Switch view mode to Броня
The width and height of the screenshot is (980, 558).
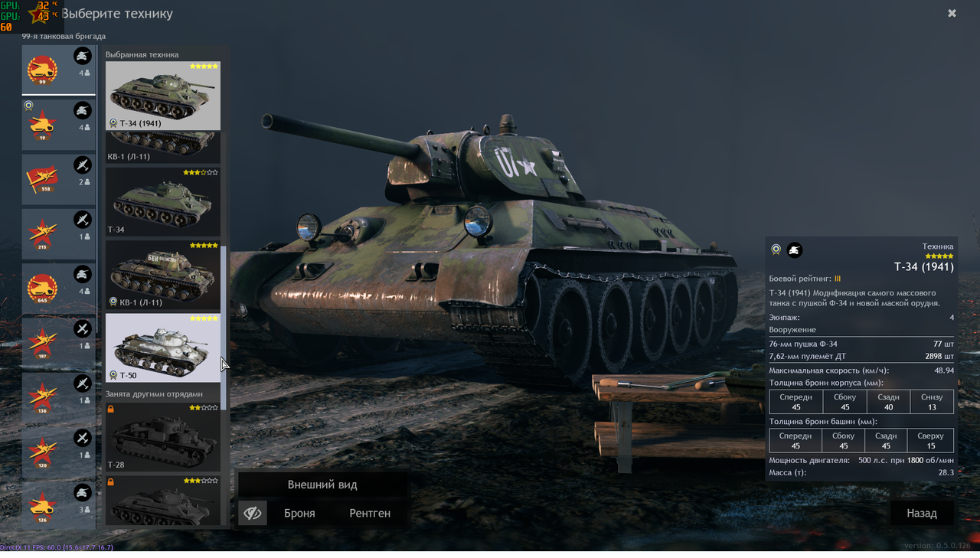pyautogui.click(x=299, y=514)
